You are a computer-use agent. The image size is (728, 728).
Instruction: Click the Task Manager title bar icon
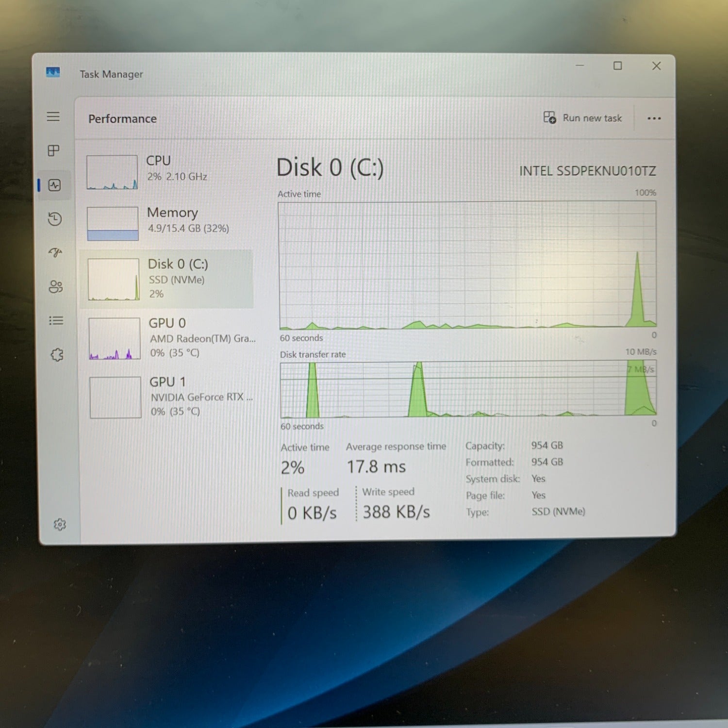tap(53, 72)
